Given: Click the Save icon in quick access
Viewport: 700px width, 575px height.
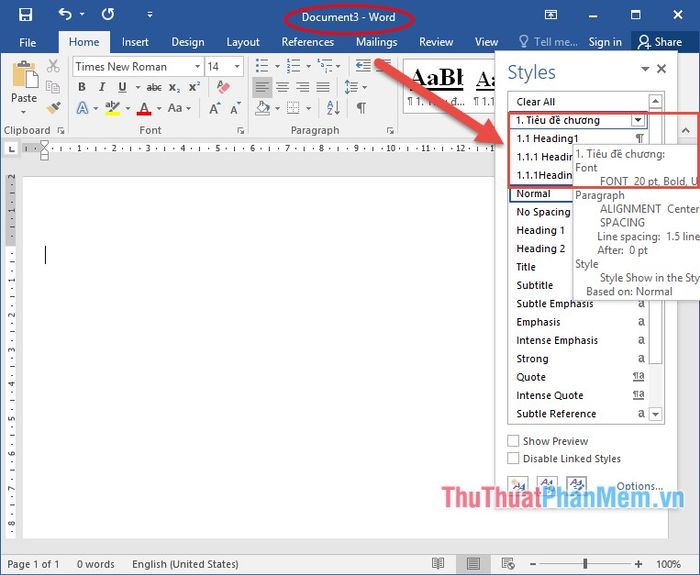Looking at the screenshot, I should coord(25,15).
